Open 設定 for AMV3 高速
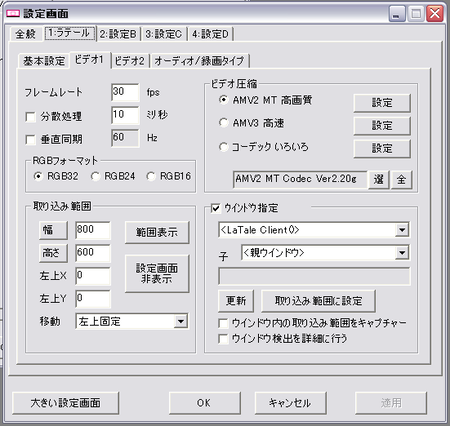This screenshot has width=450, height=426. (382, 126)
